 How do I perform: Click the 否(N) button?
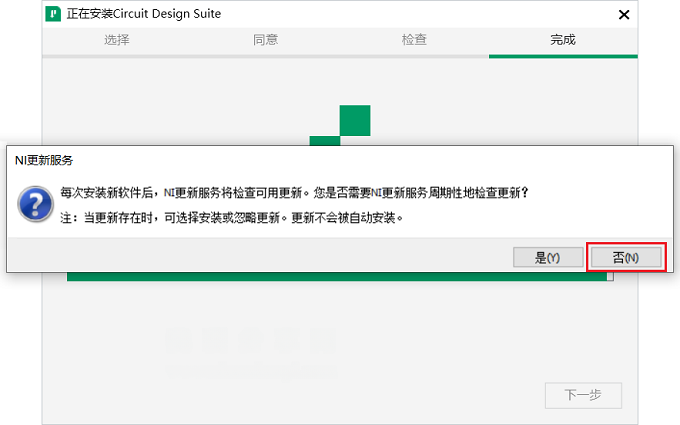coord(626,258)
